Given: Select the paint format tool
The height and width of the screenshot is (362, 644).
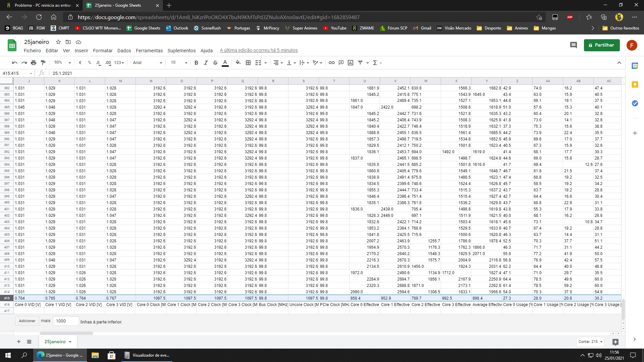Looking at the screenshot, I should click(x=43, y=63).
